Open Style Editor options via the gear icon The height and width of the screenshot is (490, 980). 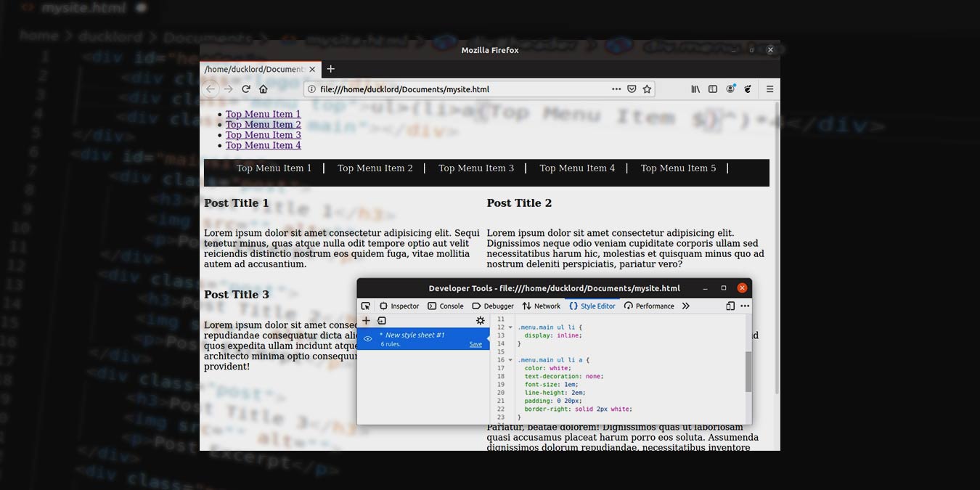480,320
